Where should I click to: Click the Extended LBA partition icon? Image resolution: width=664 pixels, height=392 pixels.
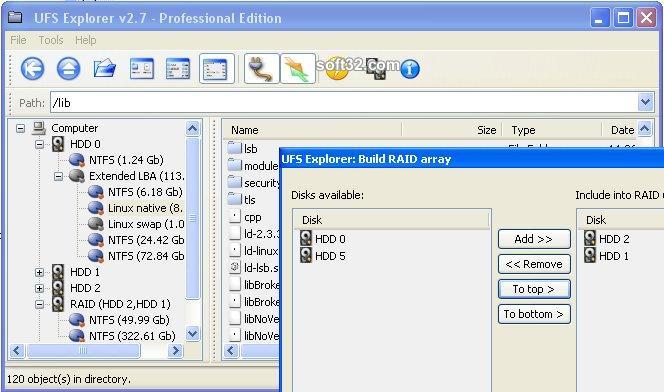point(77,176)
